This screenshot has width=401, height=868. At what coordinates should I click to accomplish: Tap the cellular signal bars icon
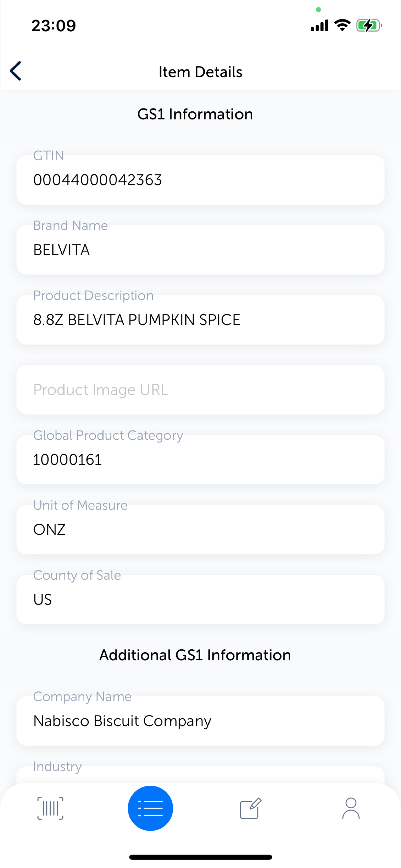[319, 26]
